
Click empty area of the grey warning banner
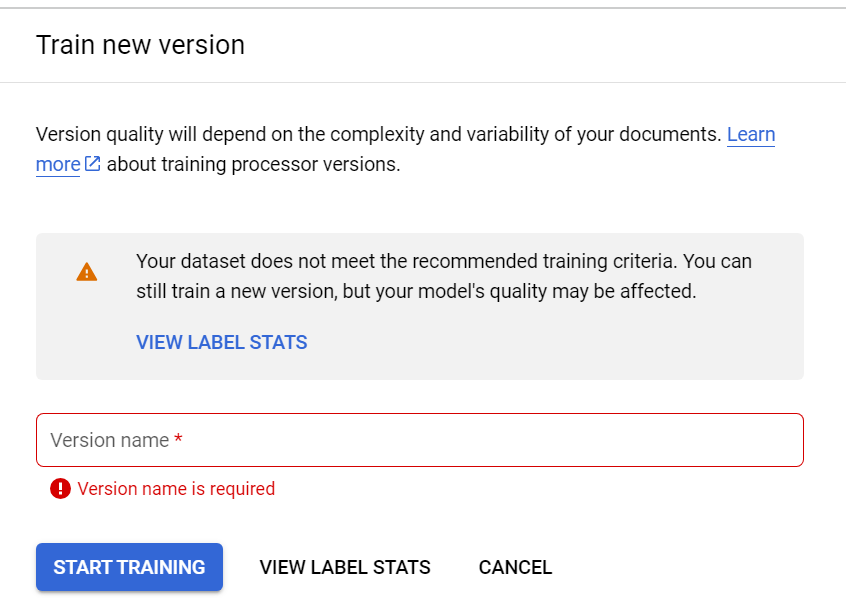[x=600, y=345]
